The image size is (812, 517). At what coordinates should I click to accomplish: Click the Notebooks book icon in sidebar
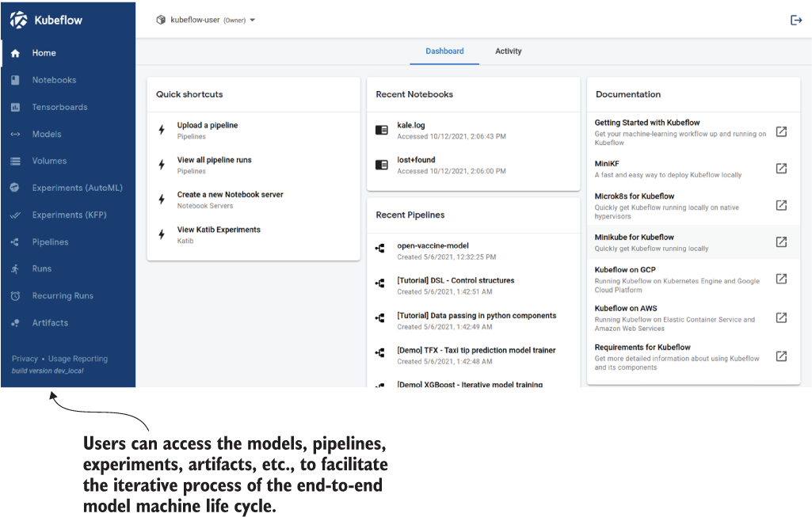click(x=16, y=80)
